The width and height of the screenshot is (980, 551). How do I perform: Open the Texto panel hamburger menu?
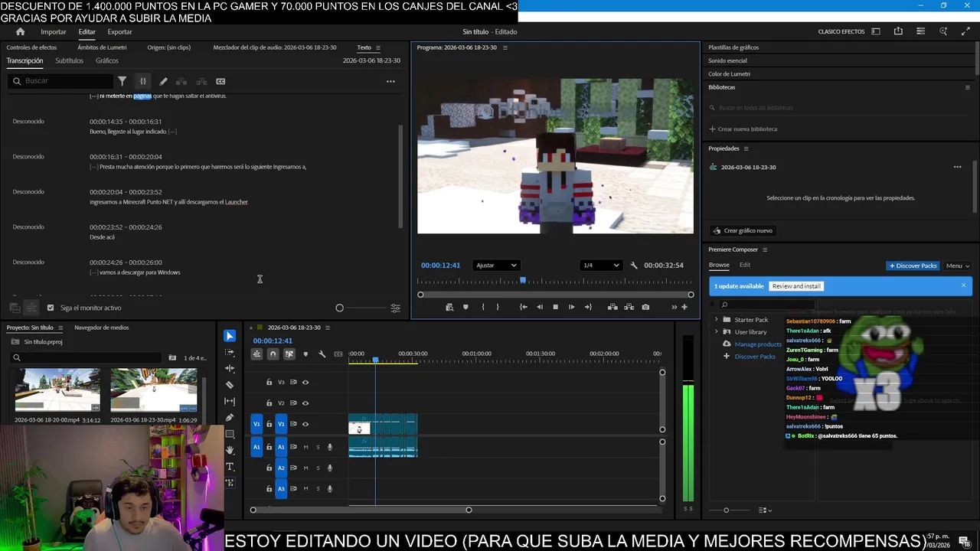coord(377,47)
